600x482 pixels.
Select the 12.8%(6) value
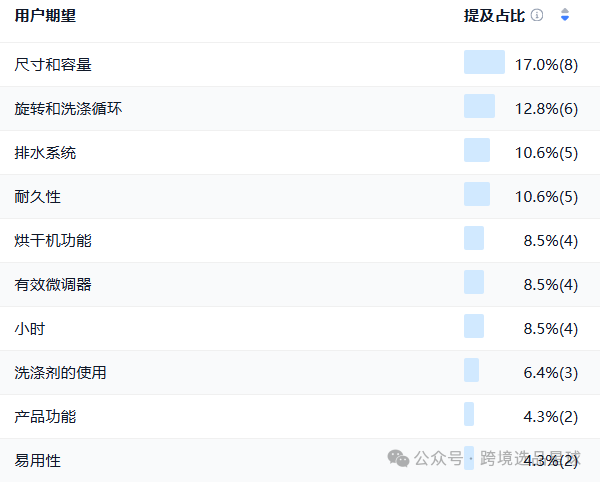[x=546, y=109]
